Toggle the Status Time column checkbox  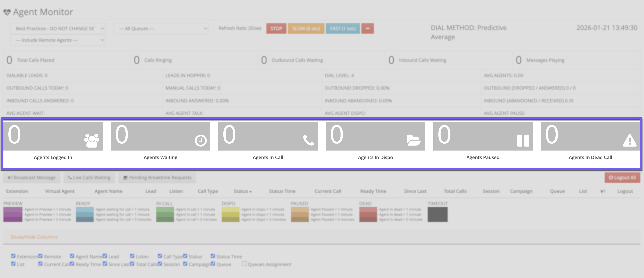213,256
